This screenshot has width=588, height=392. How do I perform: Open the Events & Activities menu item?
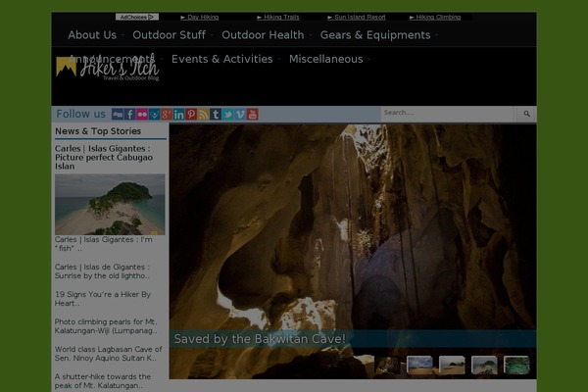point(221,59)
